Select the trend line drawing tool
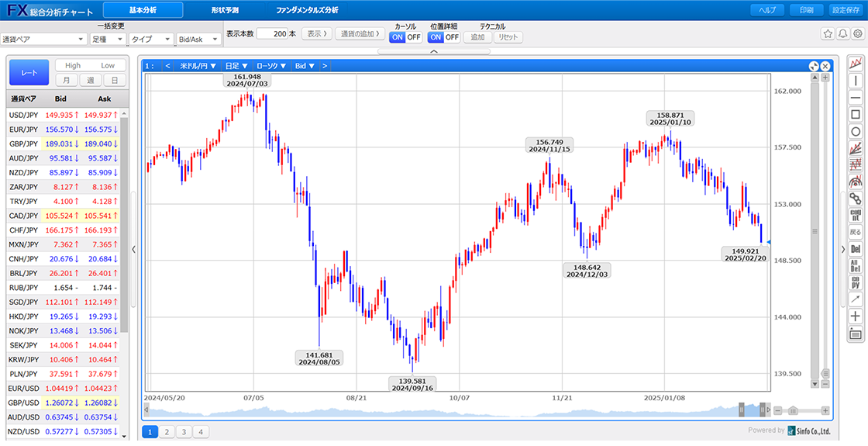Screen dimensions: 868x446 856,64
